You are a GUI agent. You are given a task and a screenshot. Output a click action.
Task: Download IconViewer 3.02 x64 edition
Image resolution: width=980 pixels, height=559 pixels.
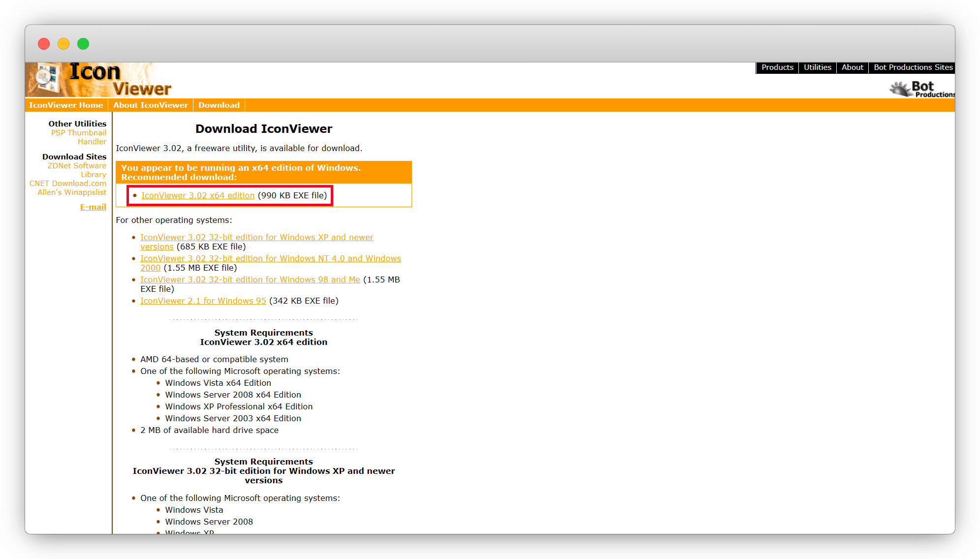(x=198, y=195)
